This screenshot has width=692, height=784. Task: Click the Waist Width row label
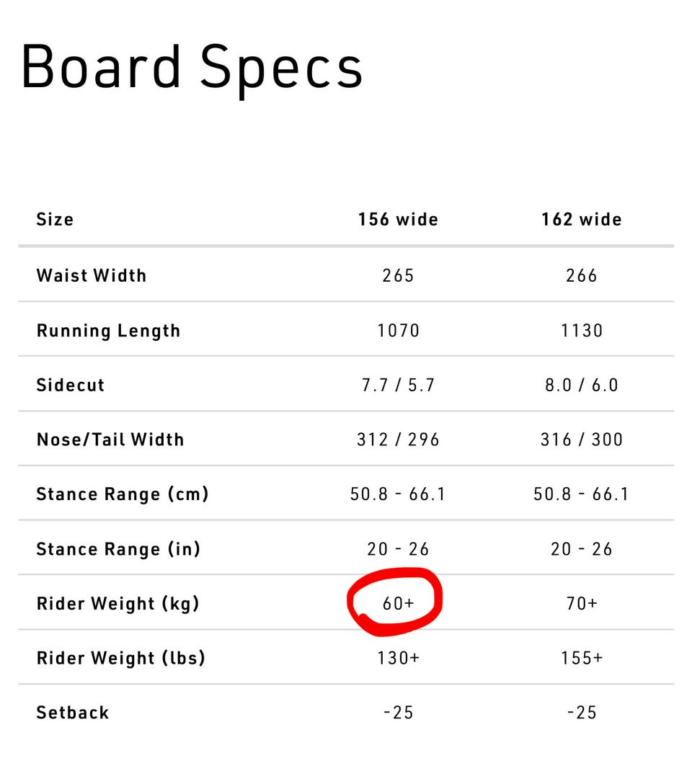(x=92, y=275)
